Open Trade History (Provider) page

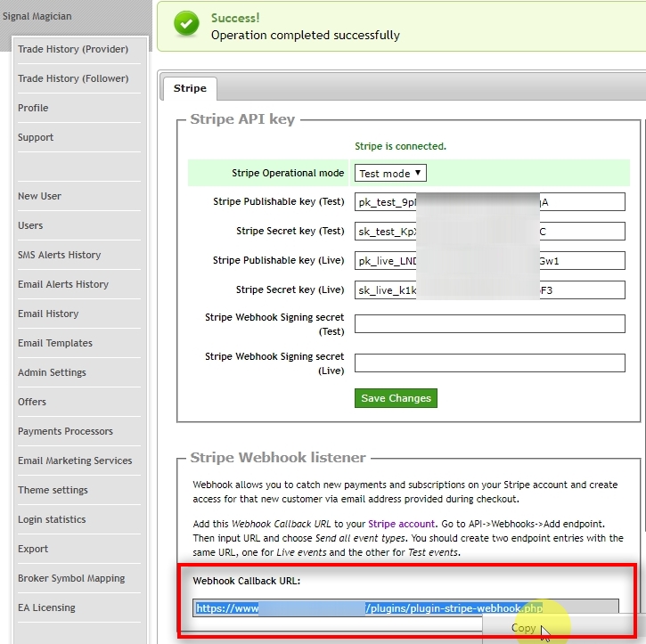(x=73, y=49)
